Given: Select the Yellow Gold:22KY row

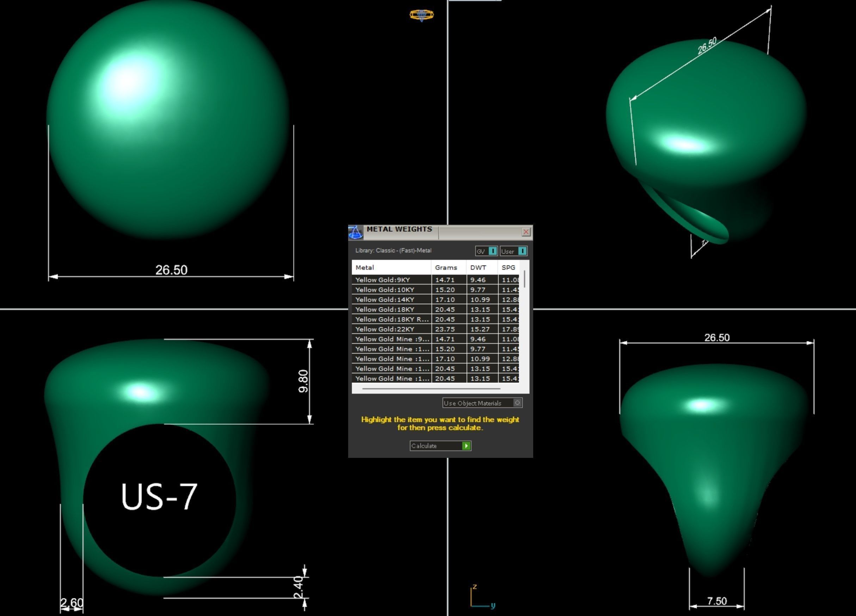Looking at the screenshot, I should [436, 329].
